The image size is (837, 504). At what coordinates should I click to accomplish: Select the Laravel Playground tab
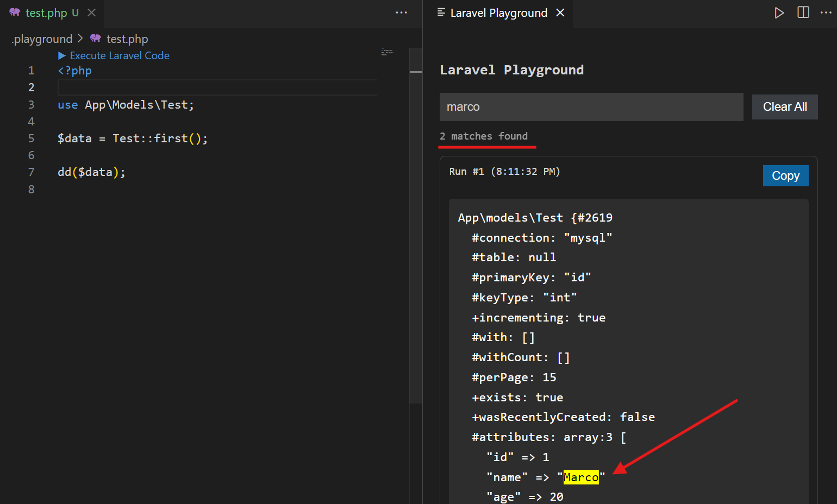coord(498,12)
